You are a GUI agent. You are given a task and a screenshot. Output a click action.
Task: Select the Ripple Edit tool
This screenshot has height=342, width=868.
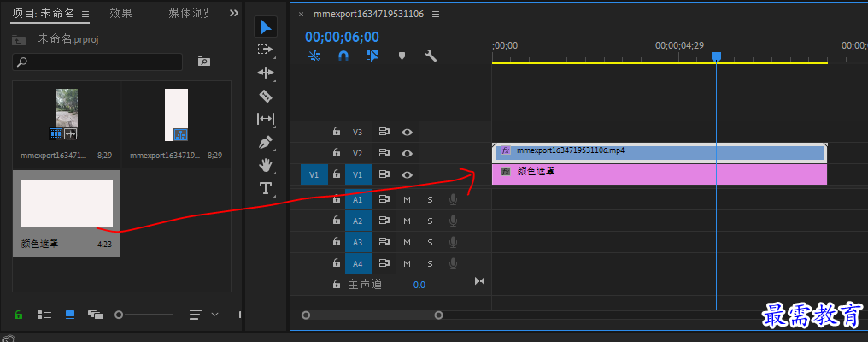point(266,73)
